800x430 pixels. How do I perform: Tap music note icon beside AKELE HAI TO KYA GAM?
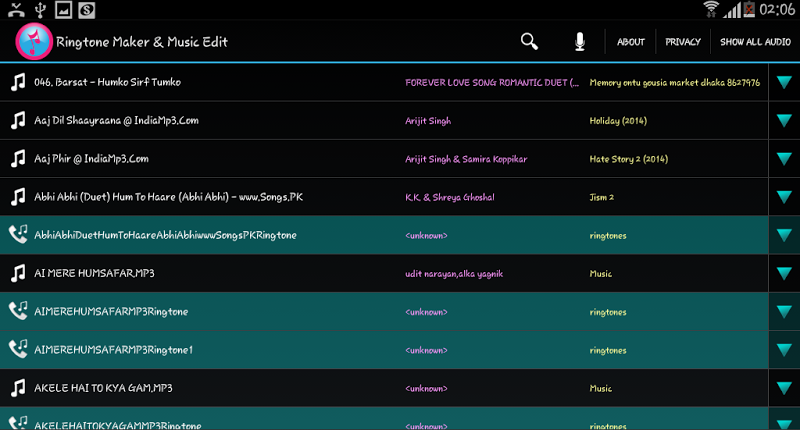click(18, 387)
